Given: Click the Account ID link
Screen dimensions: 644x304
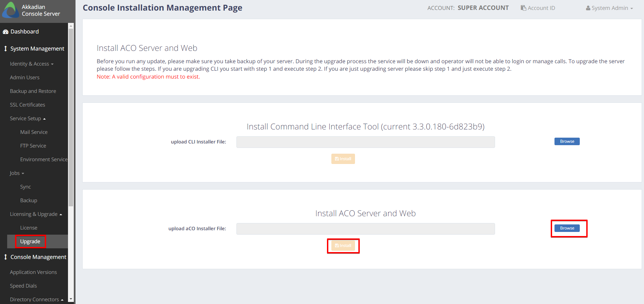Looking at the screenshot, I should point(538,8).
